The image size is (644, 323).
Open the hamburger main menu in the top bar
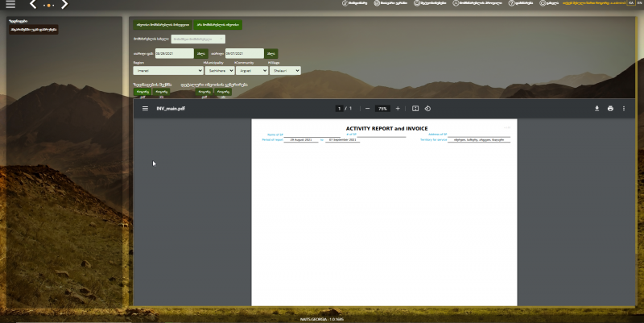coord(10,4)
